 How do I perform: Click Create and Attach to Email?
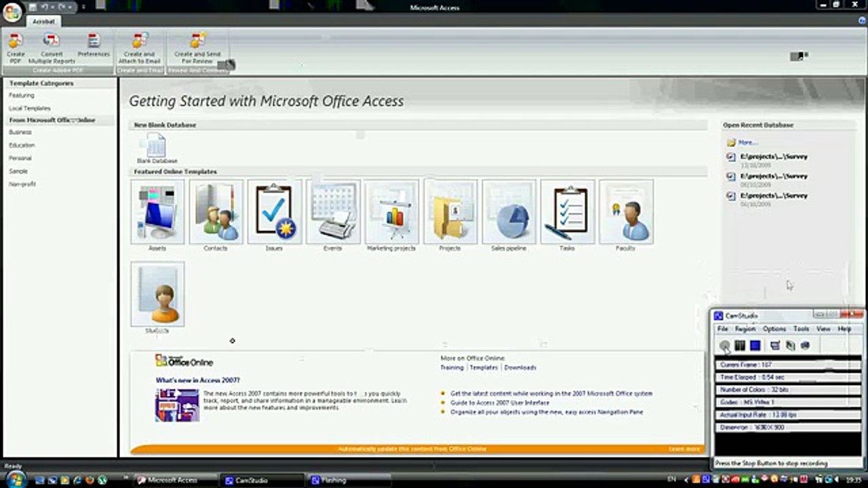point(139,49)
